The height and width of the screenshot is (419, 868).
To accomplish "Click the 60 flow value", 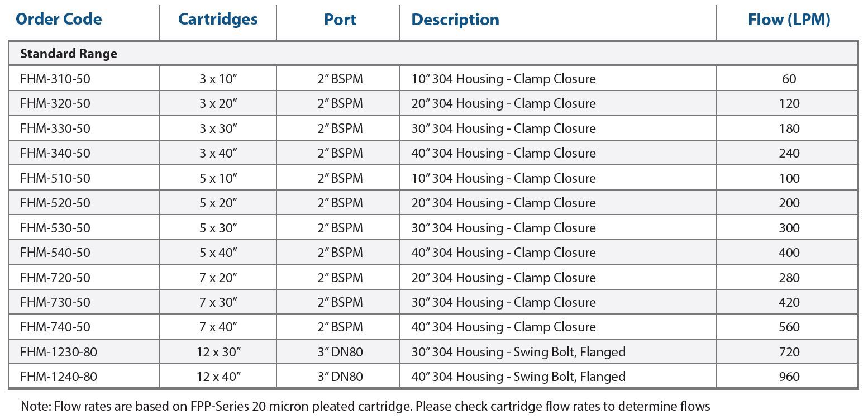I will pyautogui.click(x=789, y=79).
